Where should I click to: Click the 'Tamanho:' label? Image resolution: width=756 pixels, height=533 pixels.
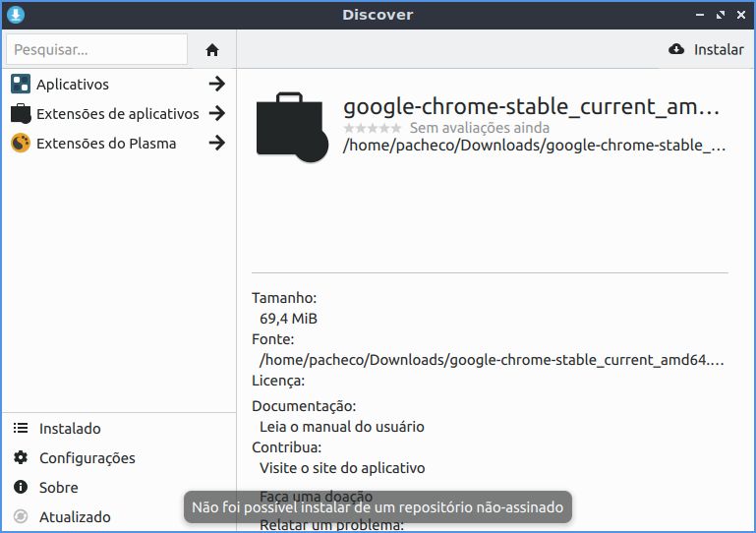point(284,298)
